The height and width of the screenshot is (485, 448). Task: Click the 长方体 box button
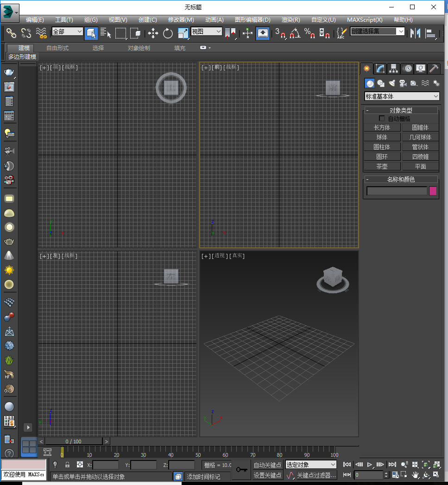382,127
